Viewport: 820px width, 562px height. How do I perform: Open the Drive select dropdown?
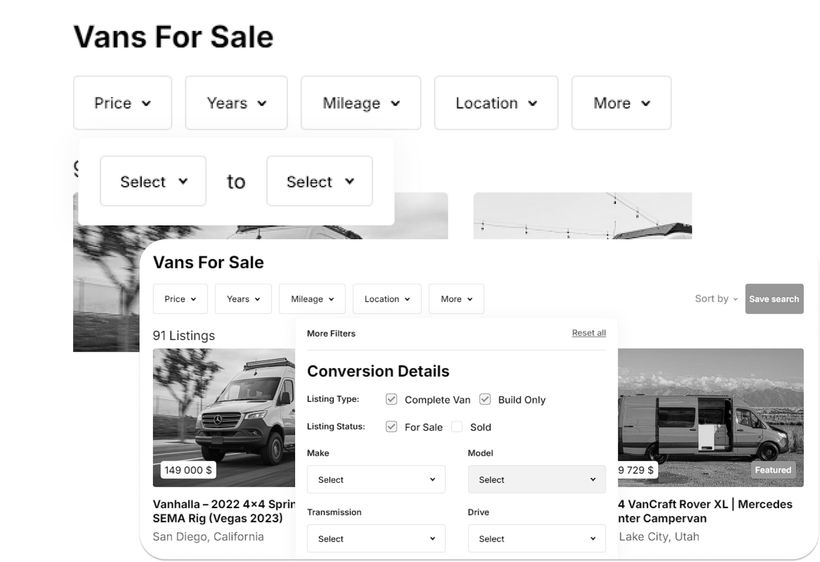tap(537, 538)
